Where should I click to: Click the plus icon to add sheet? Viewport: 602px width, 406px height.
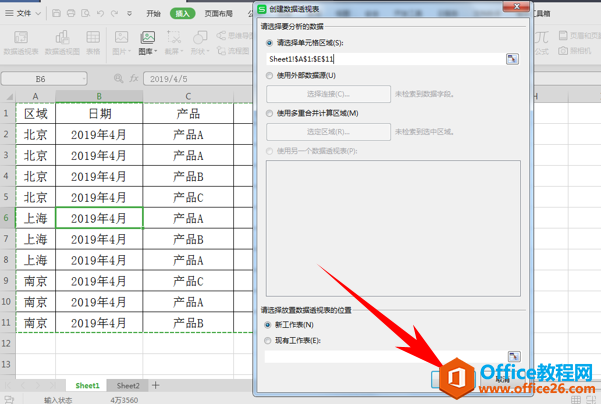[x=155, y=385]
